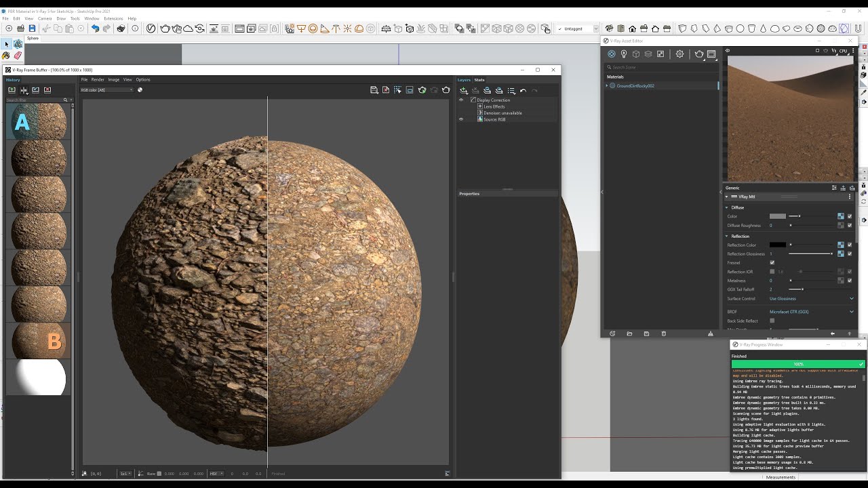Toggle Diffuse Color texture enable checkbox

point(850,216)
